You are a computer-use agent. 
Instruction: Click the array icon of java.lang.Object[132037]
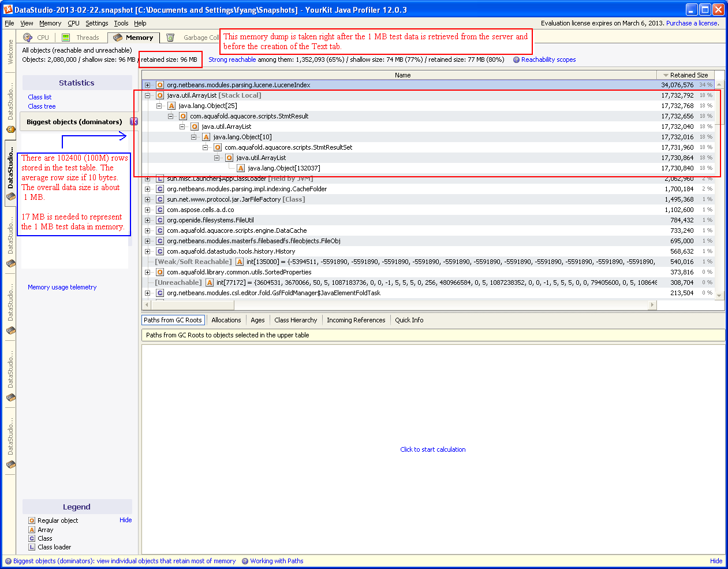point(241,168)
